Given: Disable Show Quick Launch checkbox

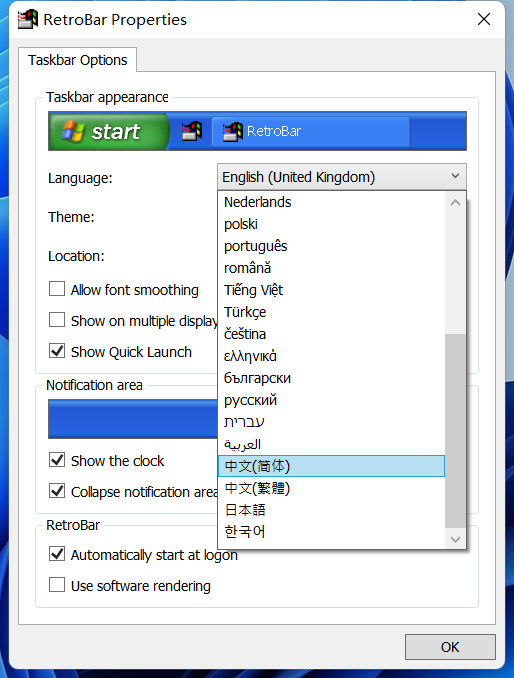Looking at the screenshot, I should pos(57,351).
